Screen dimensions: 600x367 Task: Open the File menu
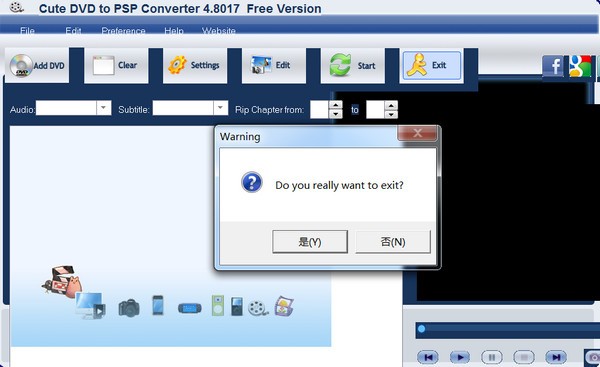click(x=28, y=31)
